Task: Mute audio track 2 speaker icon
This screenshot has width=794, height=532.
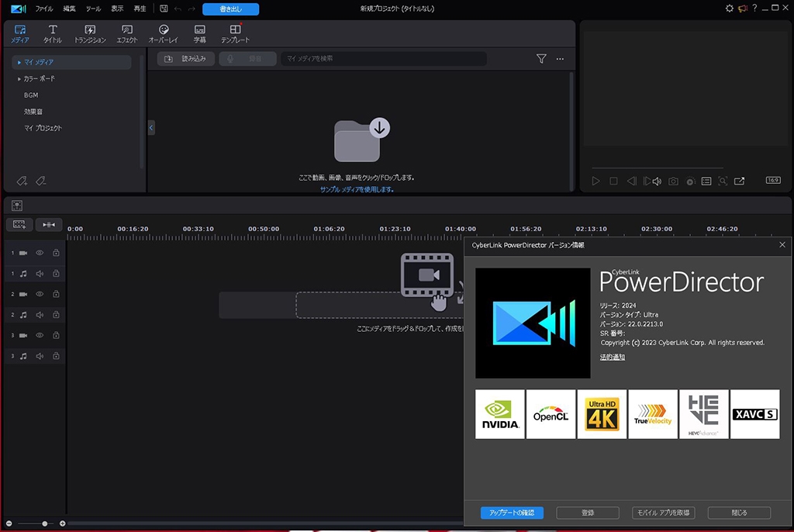Action: (40, 315)
